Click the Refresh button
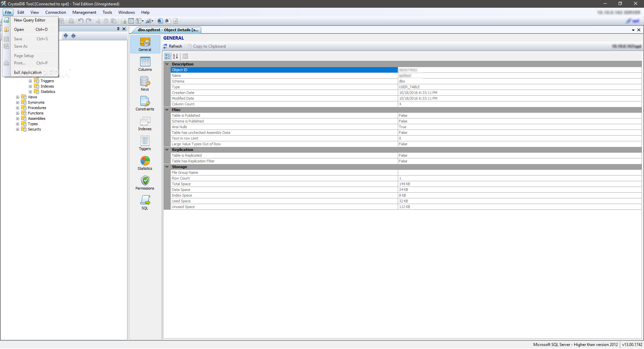Image resolution: width=644 pixels, height=349 pixels. [173, 46]
